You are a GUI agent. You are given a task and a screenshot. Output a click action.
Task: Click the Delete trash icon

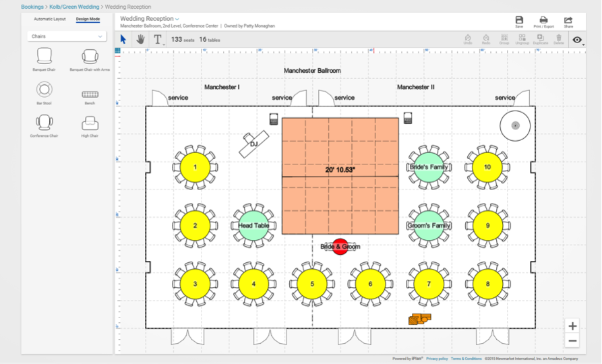[559, 39]
